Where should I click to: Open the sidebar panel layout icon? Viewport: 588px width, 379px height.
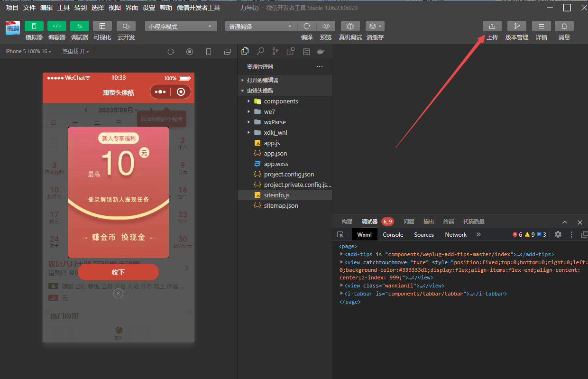tap(306, 51)
